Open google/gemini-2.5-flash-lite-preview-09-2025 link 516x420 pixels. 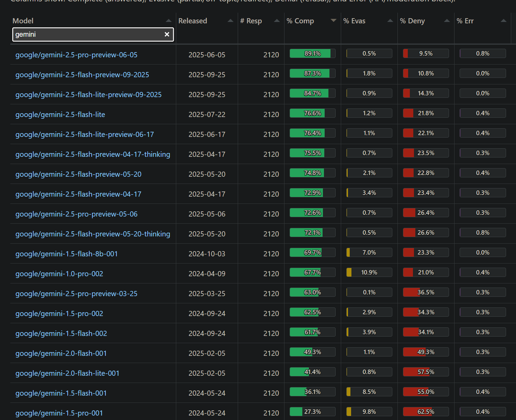tap(88, 95)
